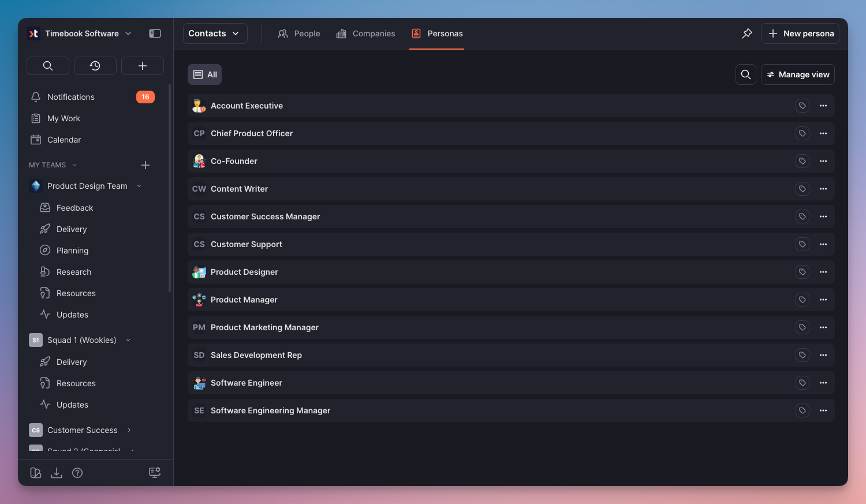Click the New persona button

(800, 33)
